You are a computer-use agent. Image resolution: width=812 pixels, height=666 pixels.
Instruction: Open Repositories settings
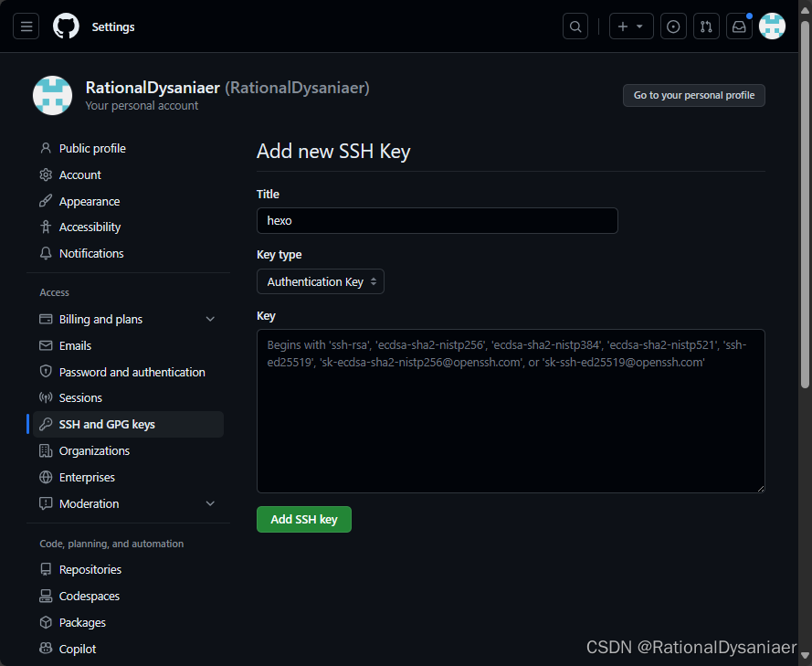pyautogui.click(x=127, y=570)
